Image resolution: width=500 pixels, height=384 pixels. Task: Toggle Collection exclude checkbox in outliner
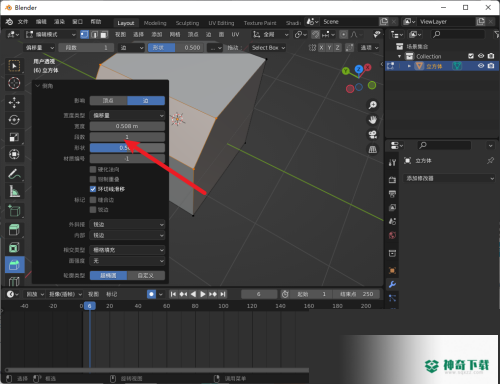471,56
